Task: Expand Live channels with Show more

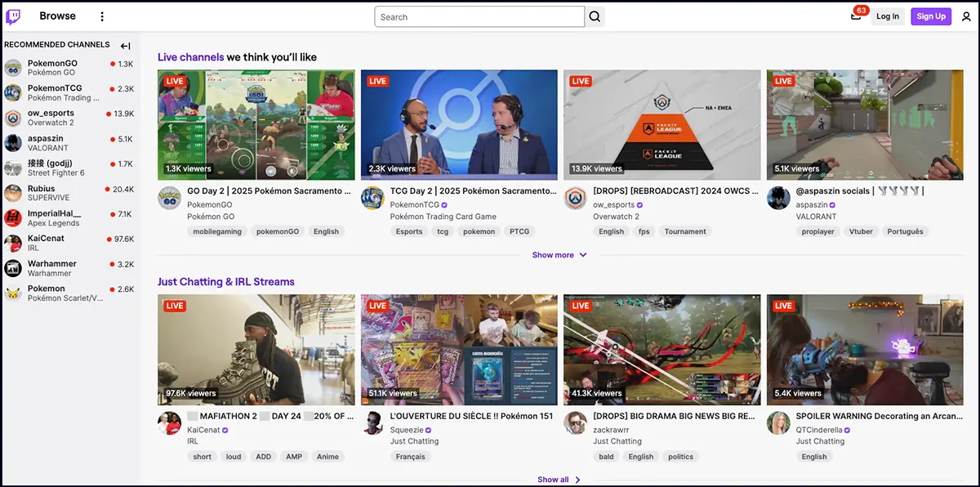Action: click(x=559, y=255)
